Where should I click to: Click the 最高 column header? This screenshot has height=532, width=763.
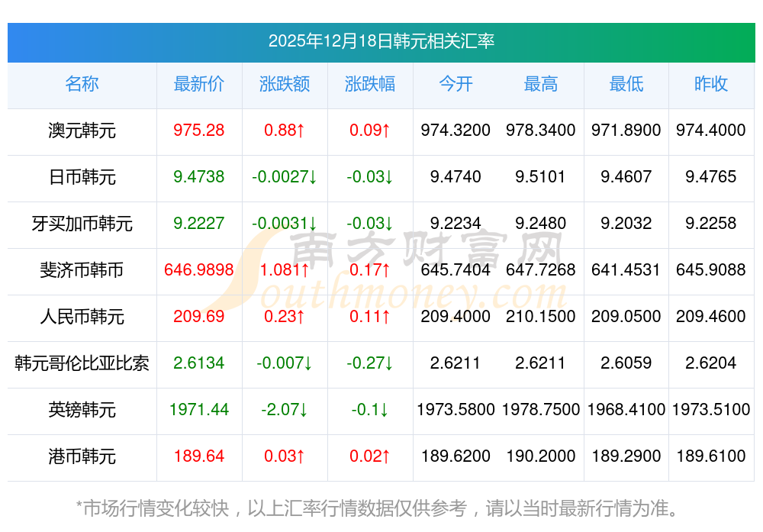[541, 84]
